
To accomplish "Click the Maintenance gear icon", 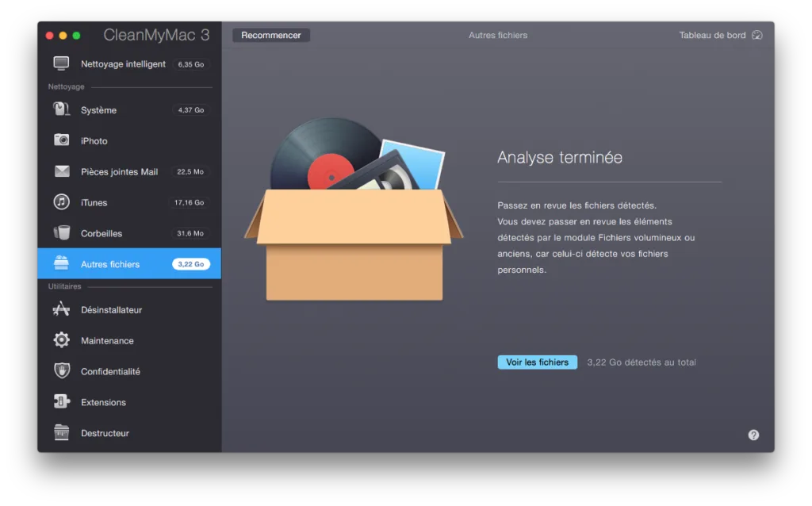I will (61, 339).
